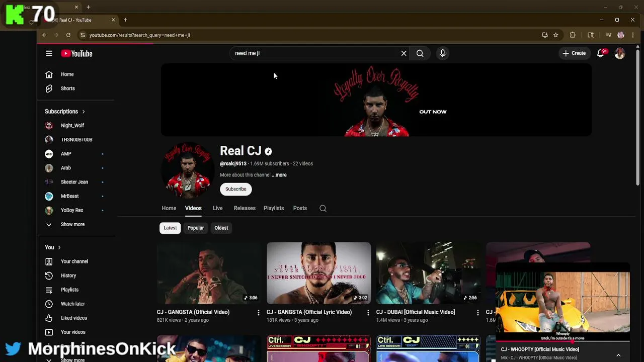The image size is (644, 362).
Task: Expand the miniplayer queue chevron
Action: [618, 355]
